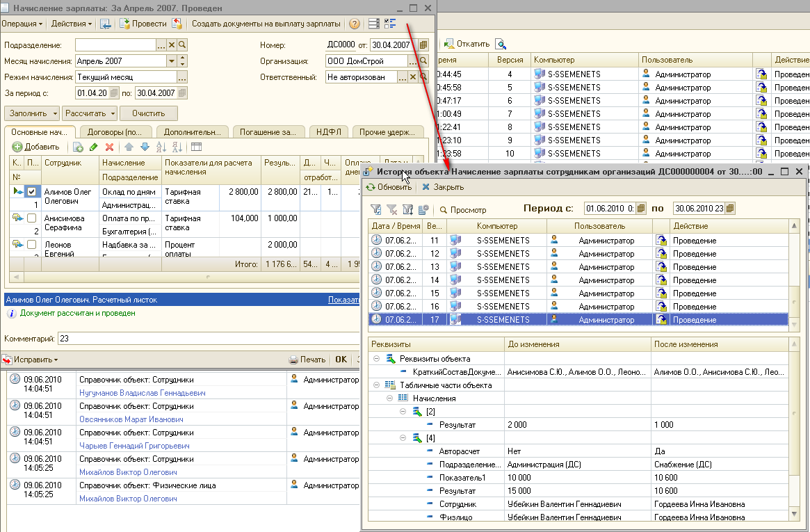The height and width of the screenshot is (532, 810).
Task: Click the Обновить refresh icon in history window
Action: click(371, 187)
